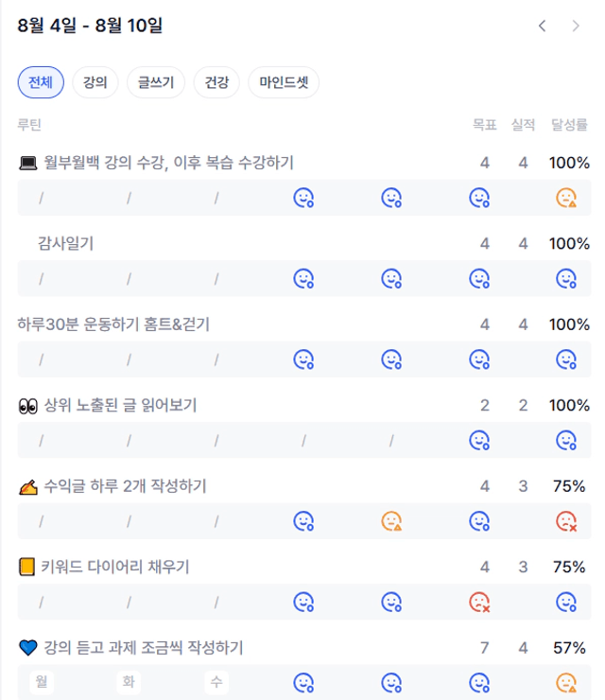The width and height of the screenshot is (605, 700).
Task: Toggle the 화 day chip
Action: coord(129,681)
